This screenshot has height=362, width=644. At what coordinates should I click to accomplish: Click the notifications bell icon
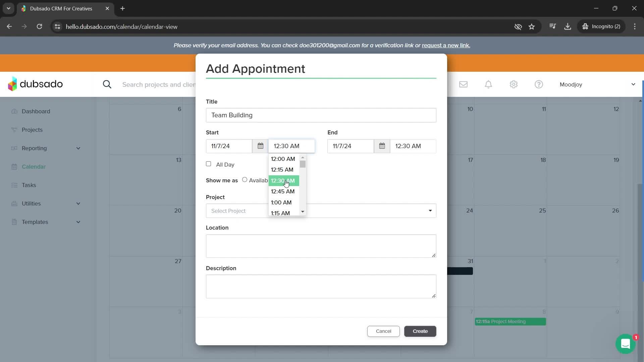(488, 84)
